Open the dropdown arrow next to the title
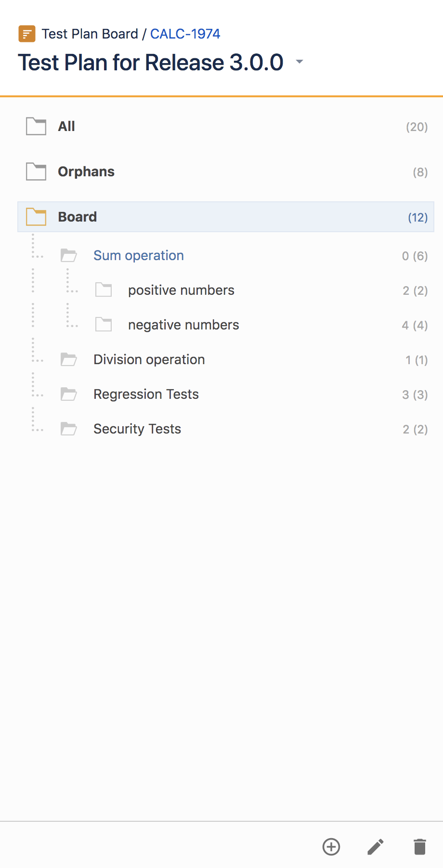443x868 pixels. click(300, 62)
